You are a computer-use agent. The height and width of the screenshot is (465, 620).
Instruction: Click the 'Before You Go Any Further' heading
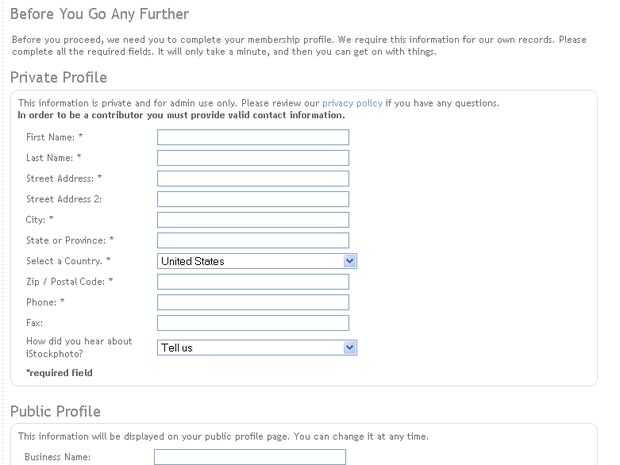99,14
